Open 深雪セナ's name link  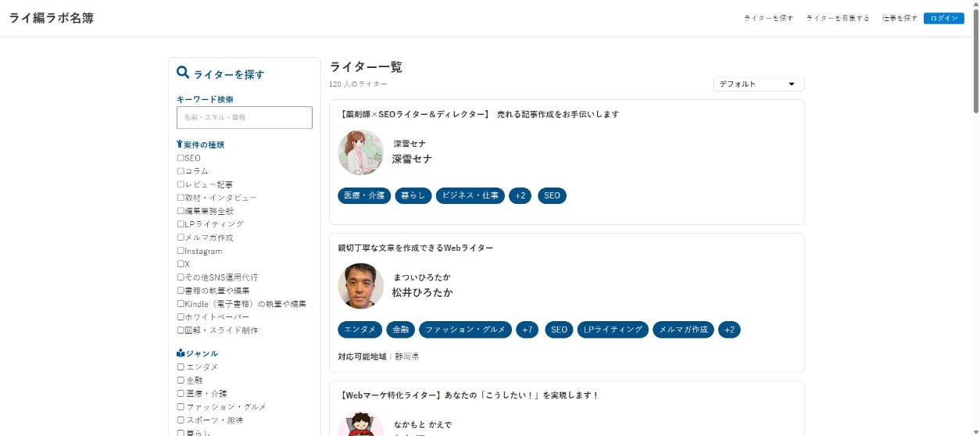(412, 159)
